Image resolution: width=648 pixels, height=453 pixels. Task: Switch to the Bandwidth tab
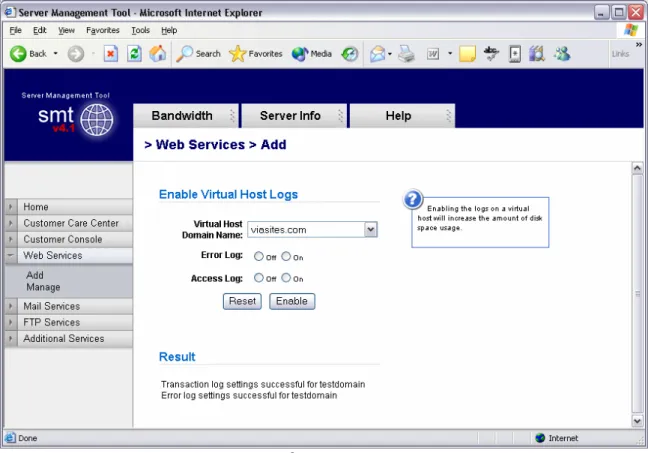(186, 116)
